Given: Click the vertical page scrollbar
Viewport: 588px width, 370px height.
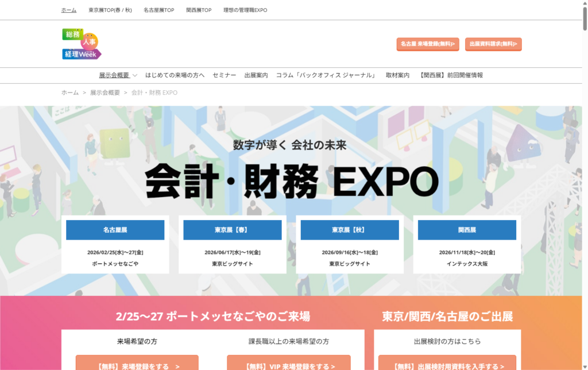Looking at the screenshot, I should click(x=583, y=172).
